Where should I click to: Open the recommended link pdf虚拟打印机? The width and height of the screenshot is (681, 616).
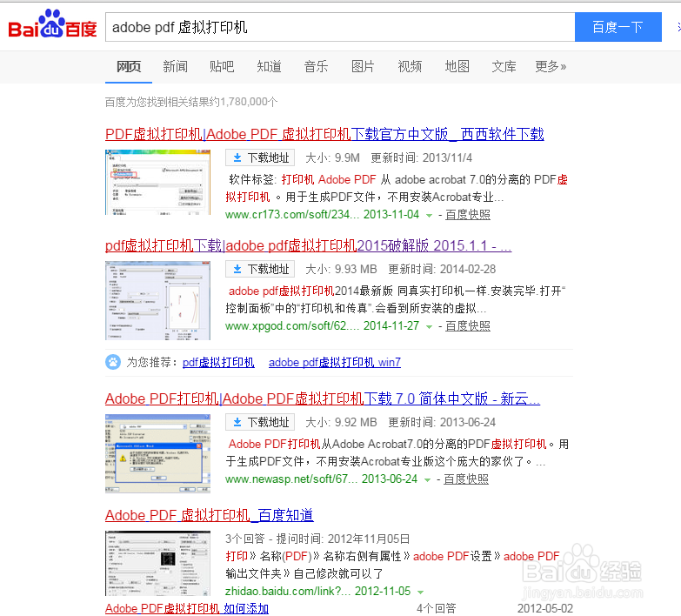[218, 362]
